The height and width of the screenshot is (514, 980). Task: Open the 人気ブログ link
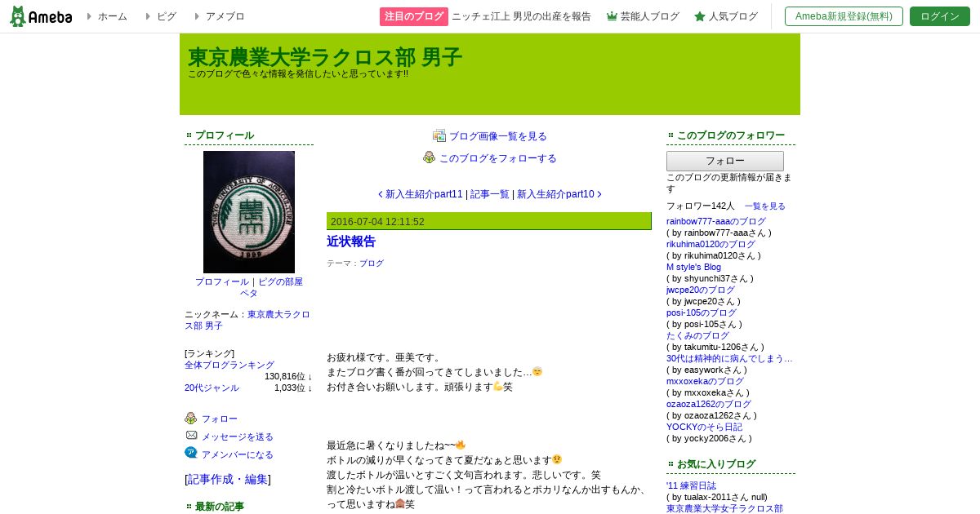click(x=733, y=16)
